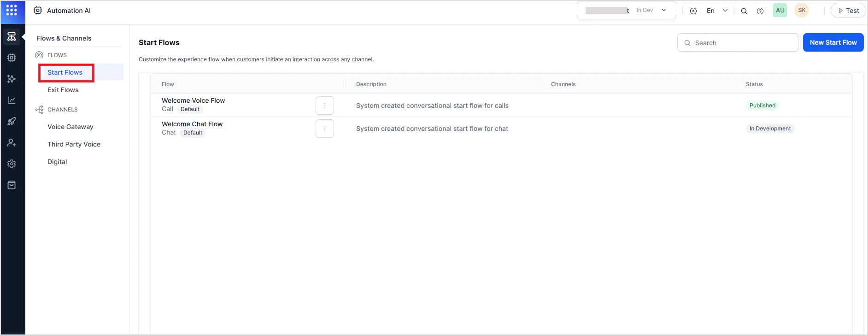Screen dimensions: 868x335
Task: Open the analytics chart sidebar icon
Action: [x=12, y=100]
